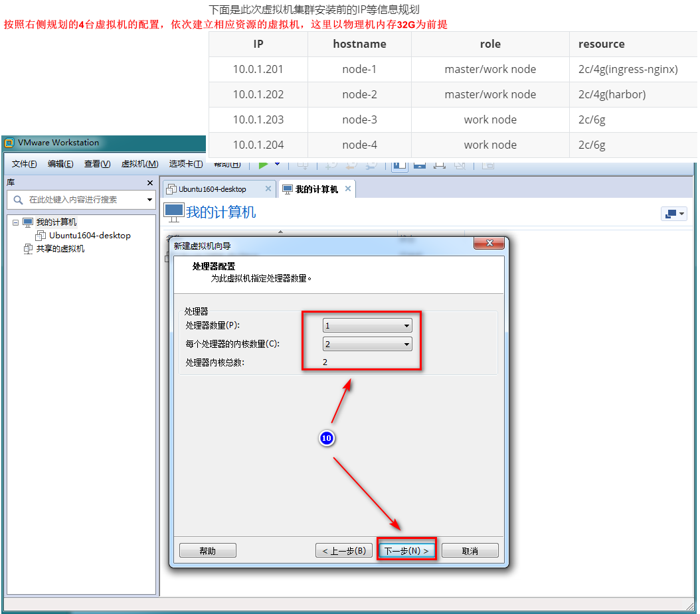
Task: Click the 下一步 button
Action: [406, 551]
